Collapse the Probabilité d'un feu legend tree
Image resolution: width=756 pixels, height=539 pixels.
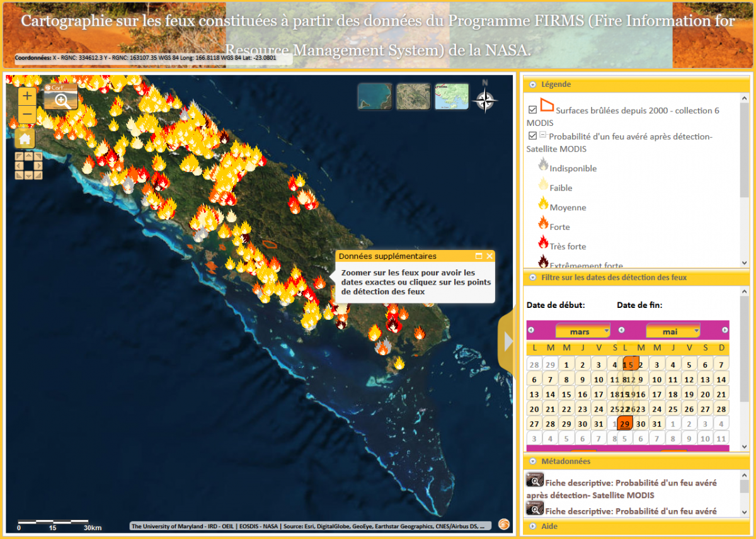542,135
